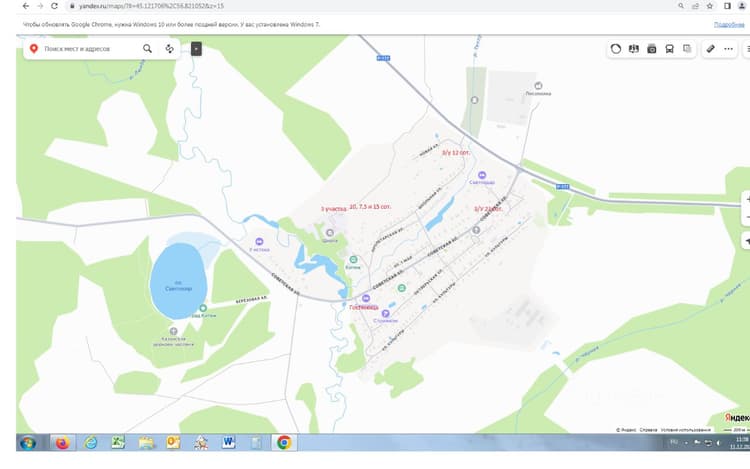Zoom out with the minus map button

pyautogui.click(x=746, y=217)
